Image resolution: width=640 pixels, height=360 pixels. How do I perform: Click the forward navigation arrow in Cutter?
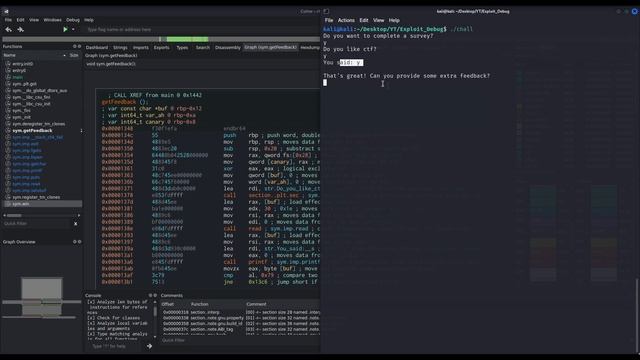click(20, 29)
